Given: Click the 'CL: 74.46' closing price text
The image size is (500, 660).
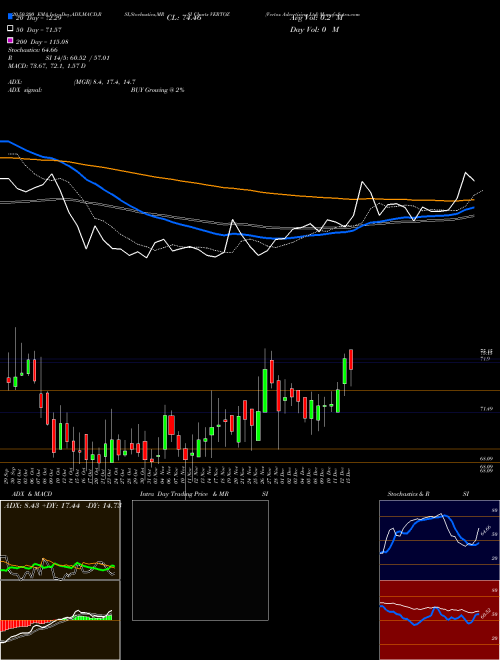Looking at the screenshot, I should (x=184, y=18).
